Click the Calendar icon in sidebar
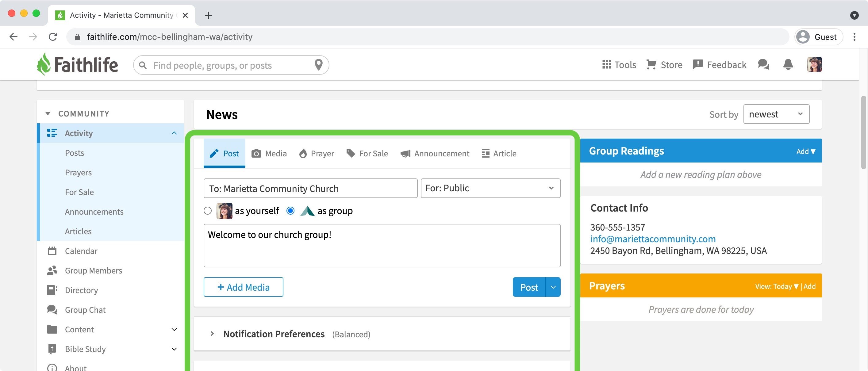868x371 pixels. tap(52, 251)
